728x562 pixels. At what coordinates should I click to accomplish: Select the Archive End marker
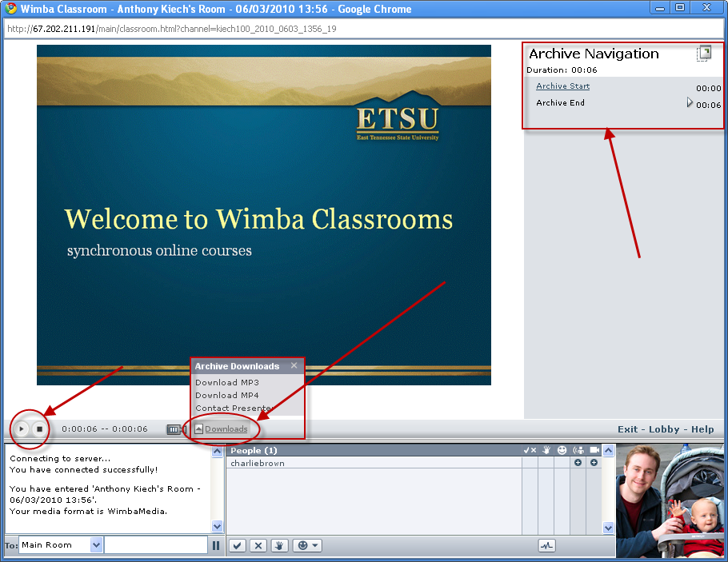pyautogui.click(x=560, y=102)
